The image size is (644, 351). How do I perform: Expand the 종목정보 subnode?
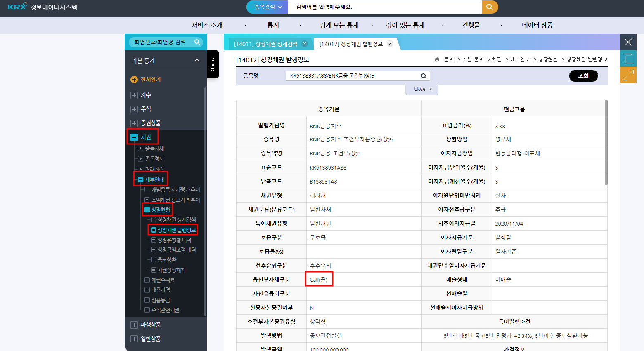(x=140, y=158)
